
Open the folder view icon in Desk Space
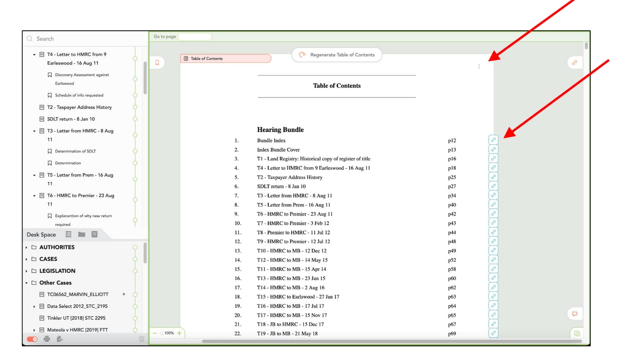click(x=81, y=234)
